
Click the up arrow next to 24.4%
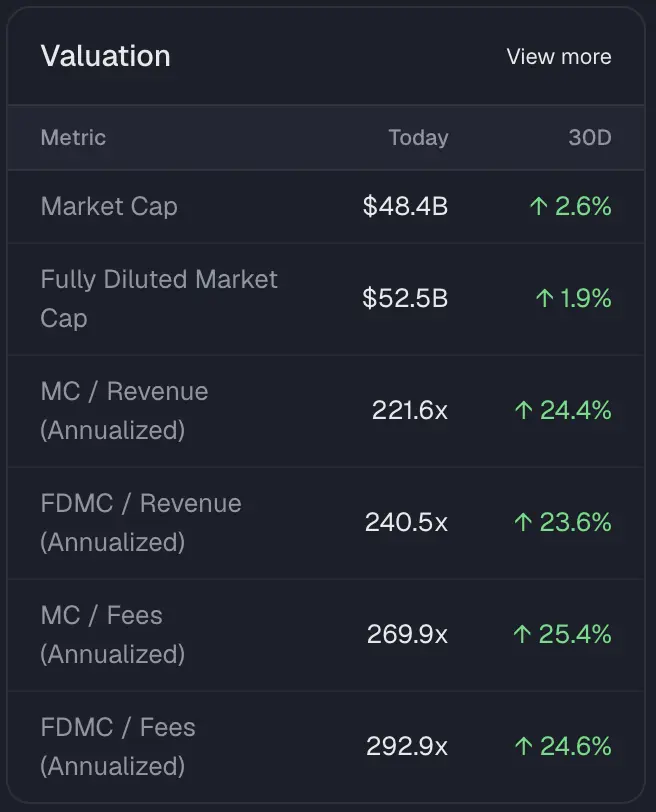tap(522, 411)
